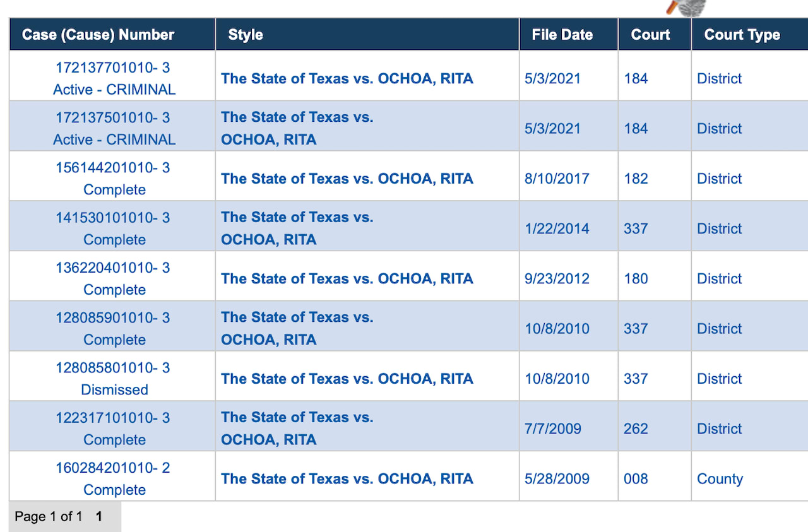This screenshot has width=808, height=532.
Task: Open case number 172137501010-3
Action: [113, 118]
